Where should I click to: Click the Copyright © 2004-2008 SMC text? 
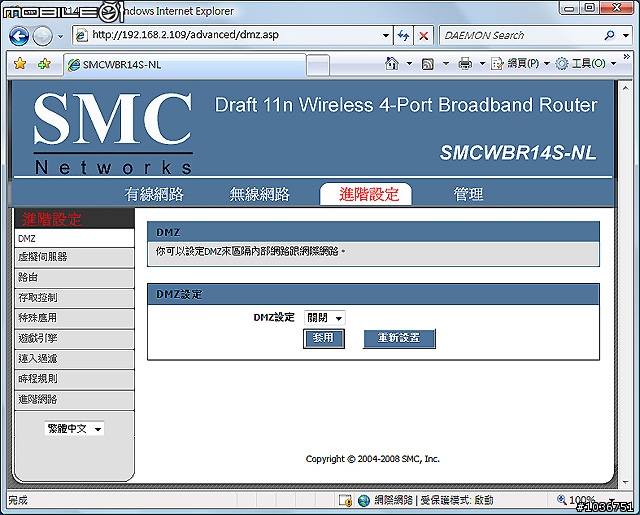pyautogui.click(x=372, y=459)
